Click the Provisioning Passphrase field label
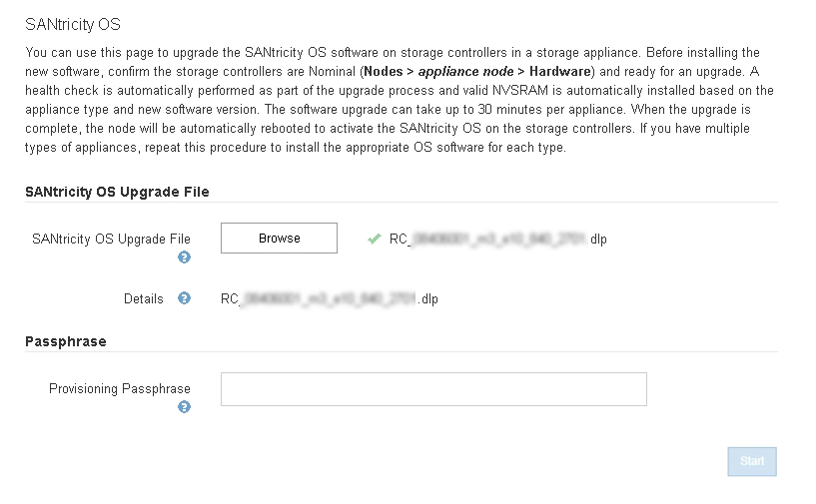Screen dimensions: 816x504 [120, 389]
